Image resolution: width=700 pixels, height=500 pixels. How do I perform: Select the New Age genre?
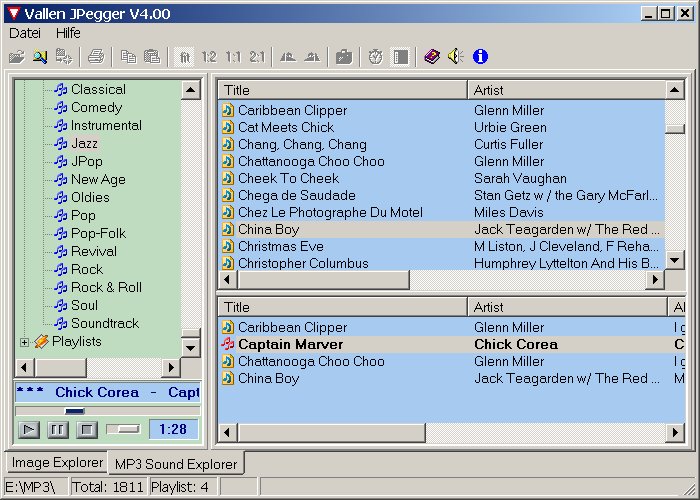(x=98, y=179)
